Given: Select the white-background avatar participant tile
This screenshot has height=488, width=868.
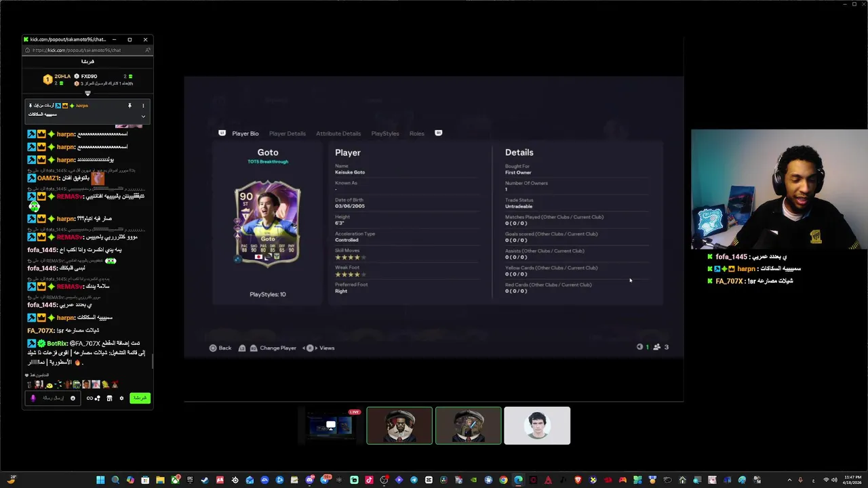Looking at the screenshot, I should pos(537,426).
